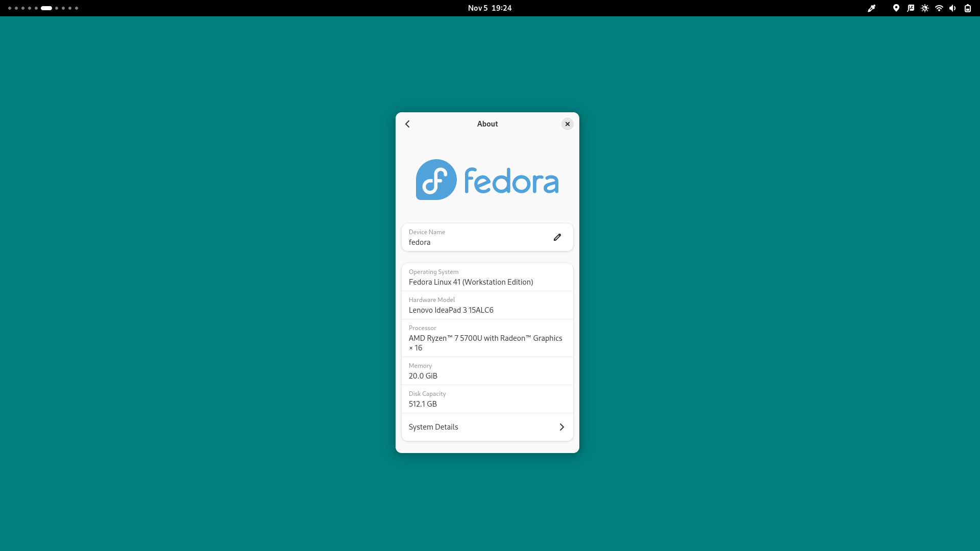Click the Fedora logo image
The height and width of the screenshot is (551, 980).
(x=487, y=180)
